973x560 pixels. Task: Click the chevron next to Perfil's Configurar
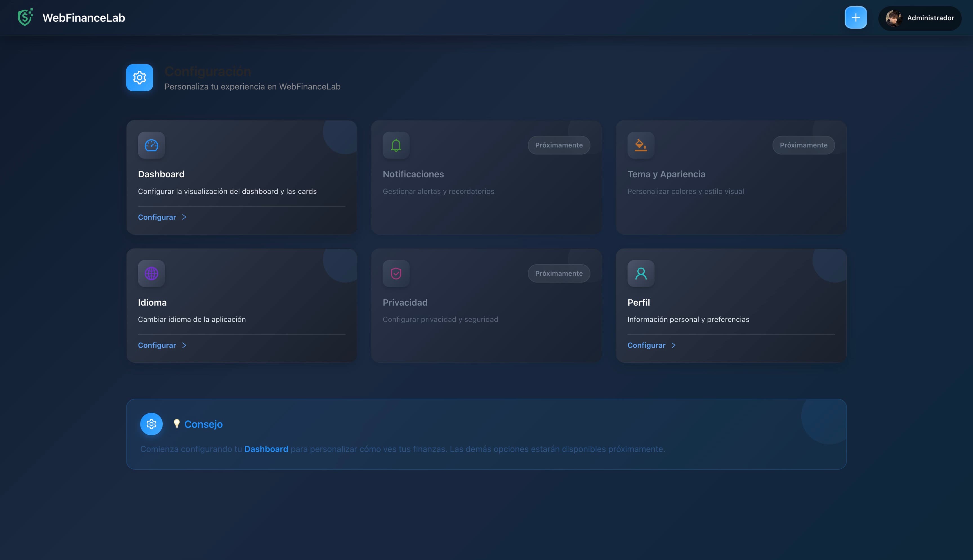tap(674, 345)
